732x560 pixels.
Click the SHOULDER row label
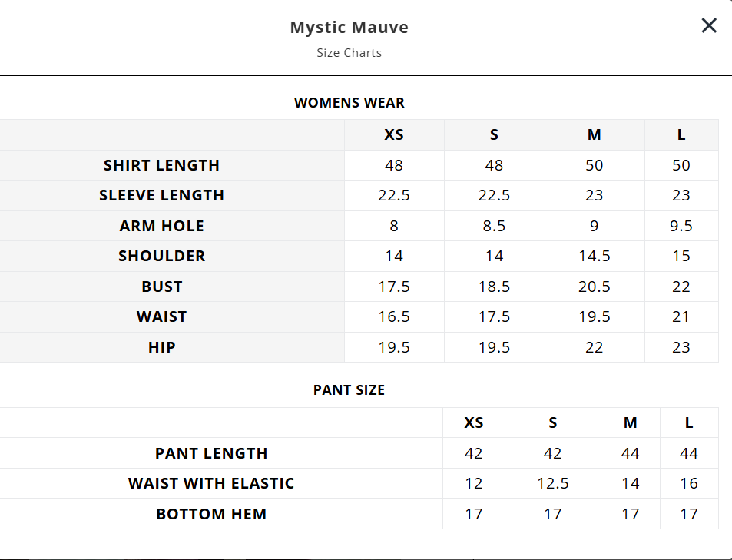click(x=161, y=256)
